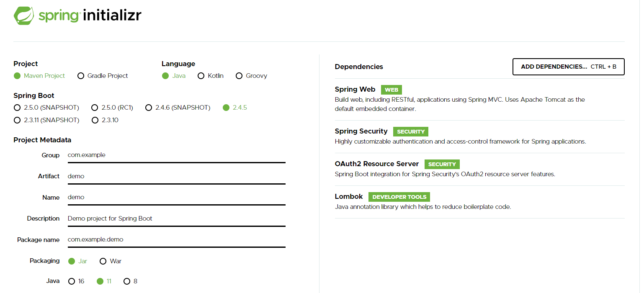Edit the Artifact input field
Screen dimensions: 644x293
(x=176, y=176)
